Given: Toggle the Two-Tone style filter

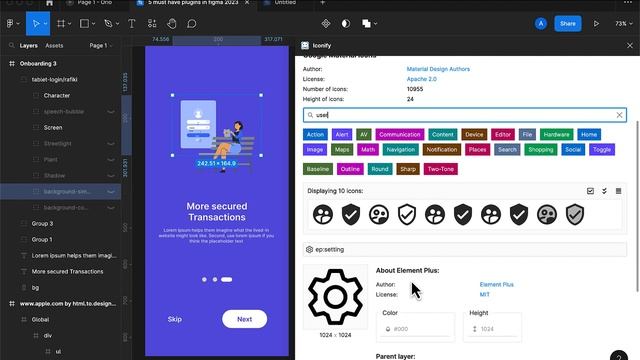Looking at the screenshot, I should click(x=441, y=169).
